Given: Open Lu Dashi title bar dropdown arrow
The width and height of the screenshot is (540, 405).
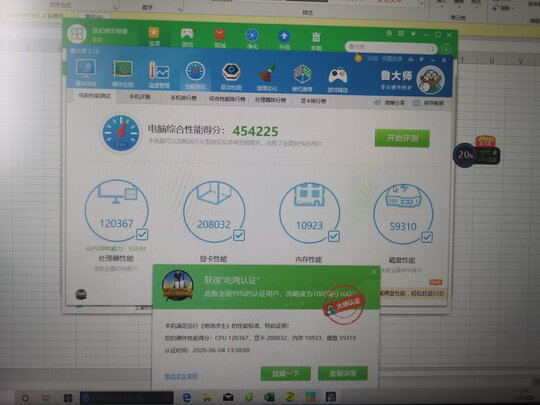Looking at the screenshot, I should tap(421, 60).
